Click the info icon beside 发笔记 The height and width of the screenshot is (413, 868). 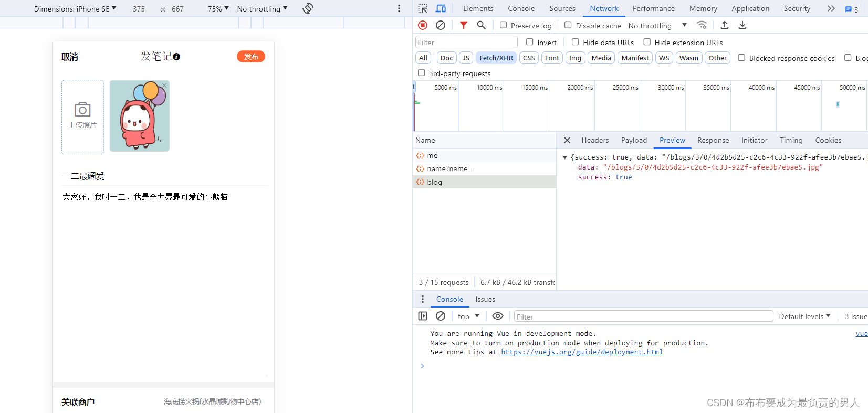176,57
